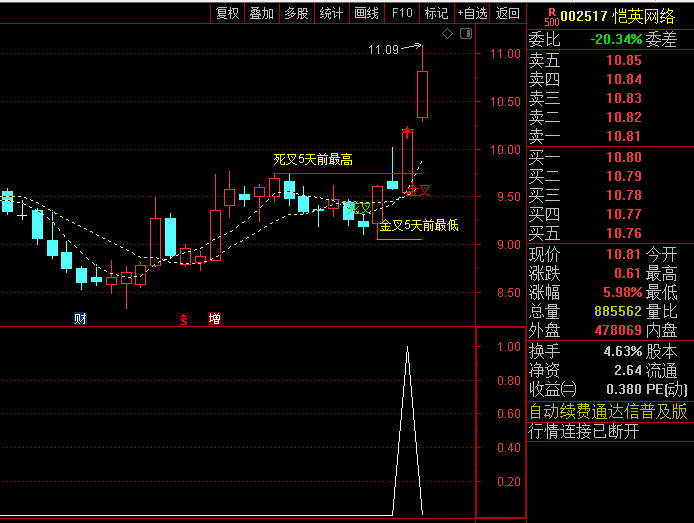The image size is (694, 523).
Task: Click the 卖一 price 10.81
Action: click(624, 136)
